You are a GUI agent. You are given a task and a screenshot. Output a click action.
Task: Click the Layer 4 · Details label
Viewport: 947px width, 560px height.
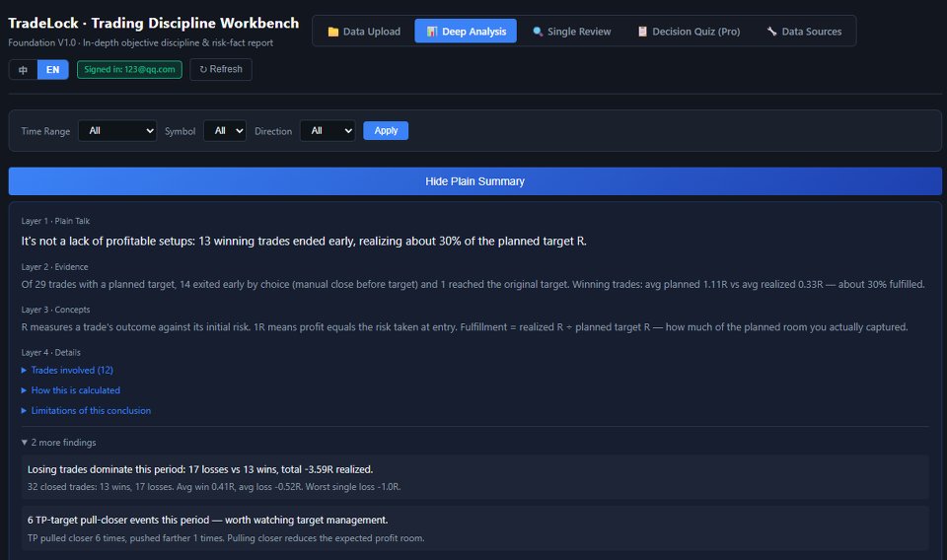50,352
